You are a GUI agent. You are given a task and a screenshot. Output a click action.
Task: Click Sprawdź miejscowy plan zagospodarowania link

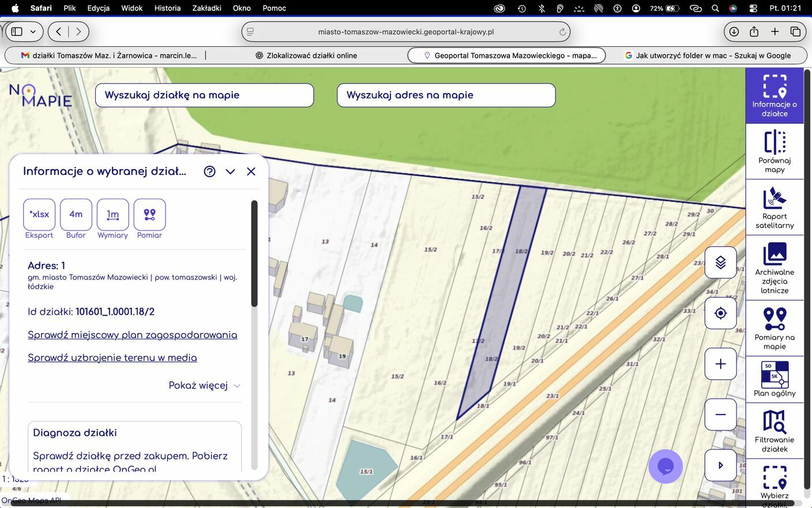coord(132,335)
